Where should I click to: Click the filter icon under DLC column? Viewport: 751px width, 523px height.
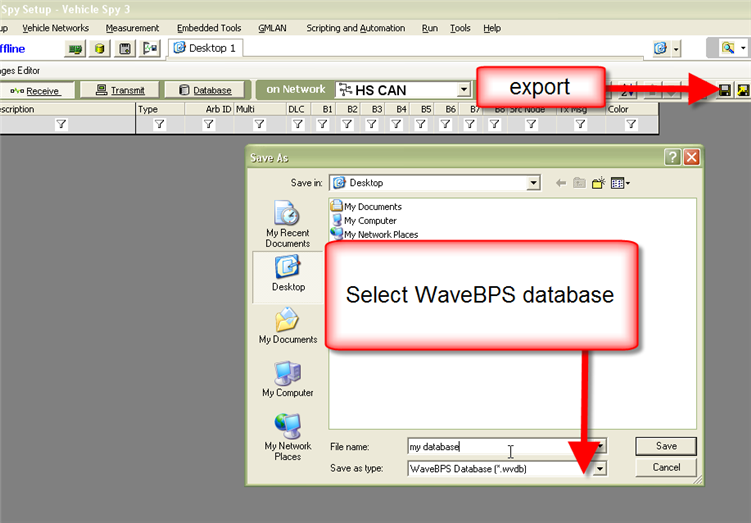click(x=298, y=125)
